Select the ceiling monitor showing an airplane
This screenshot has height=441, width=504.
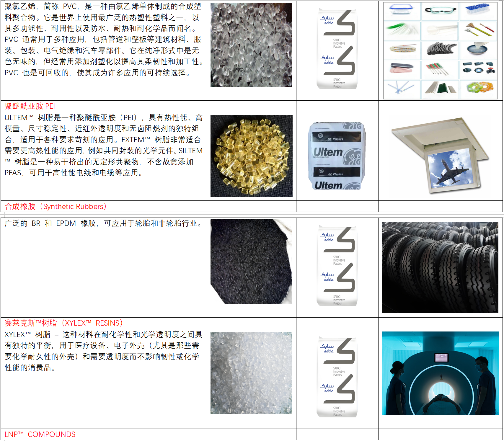440,156
